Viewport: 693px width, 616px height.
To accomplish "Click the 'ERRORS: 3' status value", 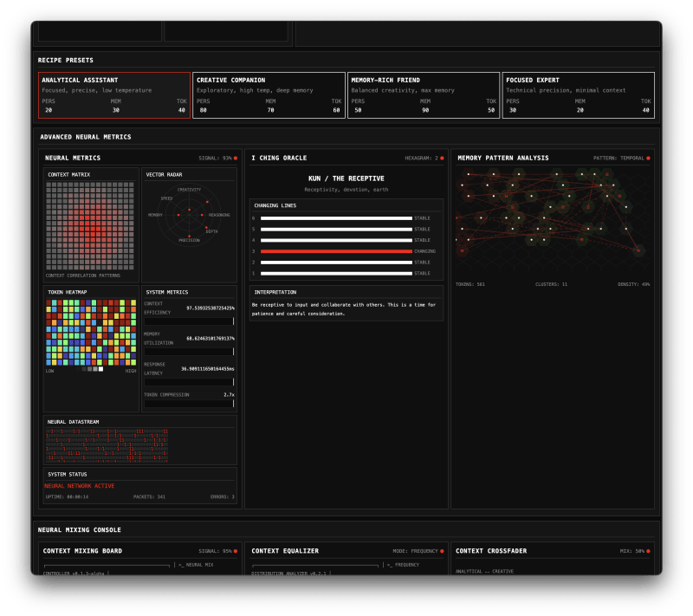I will (223, 497).
